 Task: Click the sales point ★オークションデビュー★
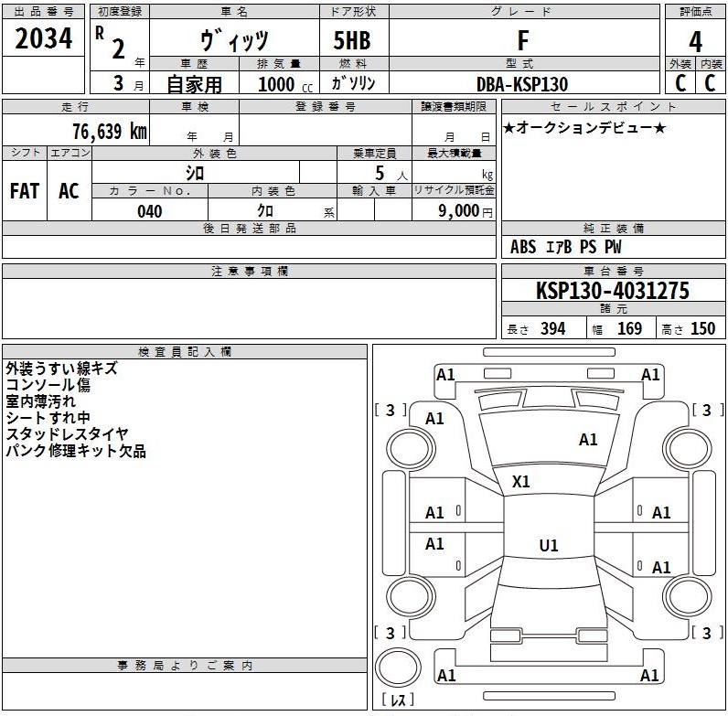point(584,127)
